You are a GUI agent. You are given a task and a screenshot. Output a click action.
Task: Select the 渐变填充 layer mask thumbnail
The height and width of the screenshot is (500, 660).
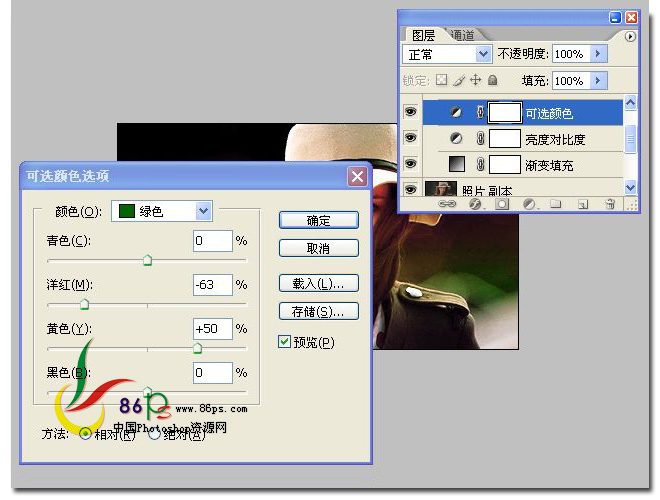click(x=505, y=164)
